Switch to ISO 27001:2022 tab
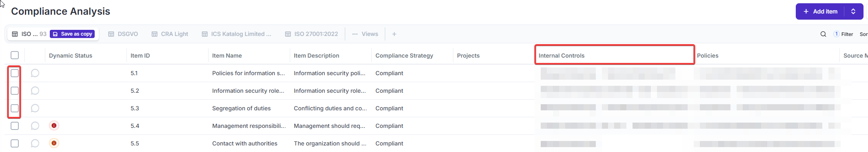 point(311,34)
